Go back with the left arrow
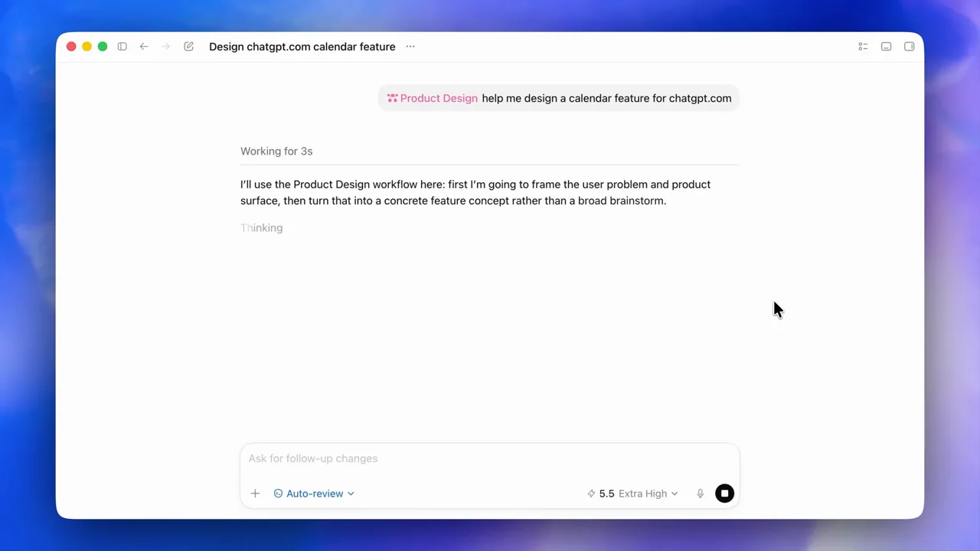Image resolution: width=980 pixels, height=551 pixels. 144,47
